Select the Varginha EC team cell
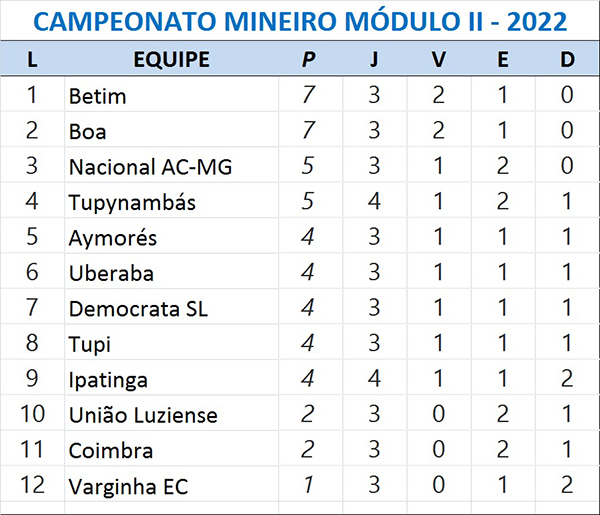This screenshot has width=600, height=515. click(x=129, y=487)
